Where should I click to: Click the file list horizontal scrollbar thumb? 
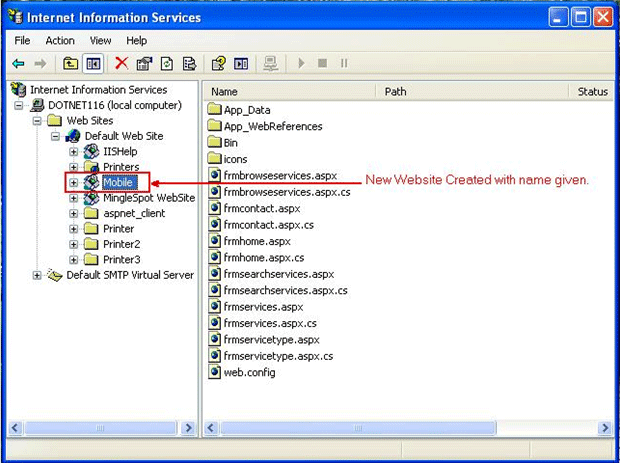(x=357, y=428)
